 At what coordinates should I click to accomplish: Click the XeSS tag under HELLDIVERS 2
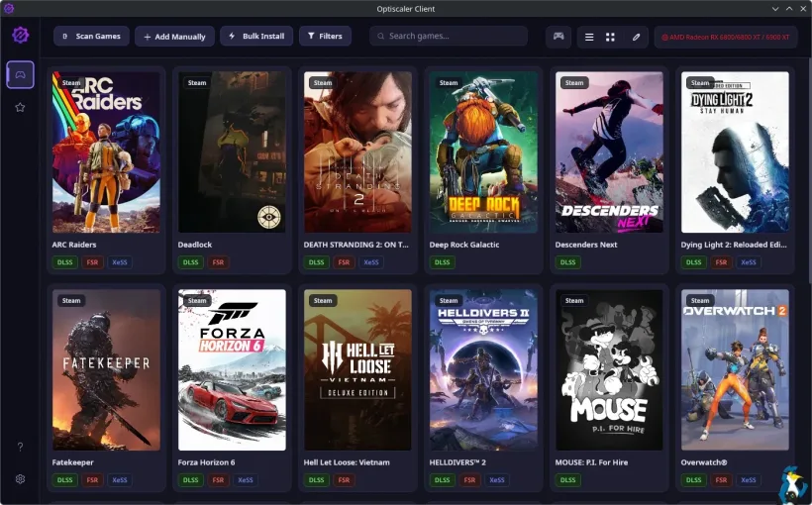tap(497, 480)
